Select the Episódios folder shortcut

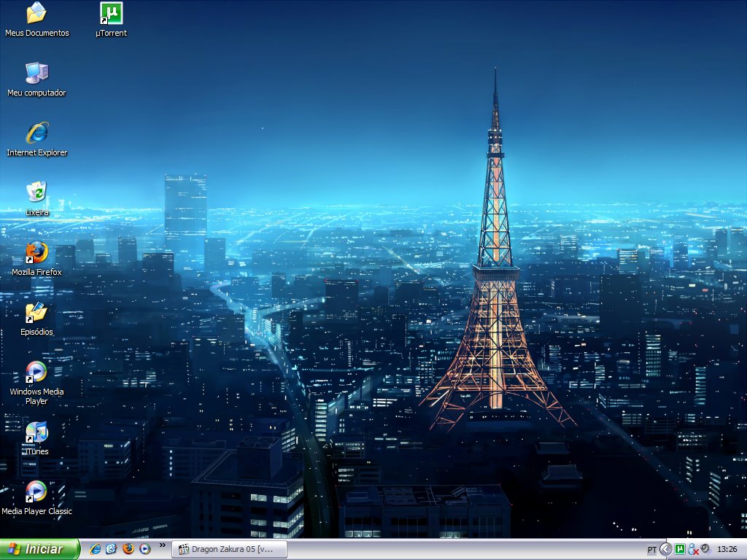36,313
